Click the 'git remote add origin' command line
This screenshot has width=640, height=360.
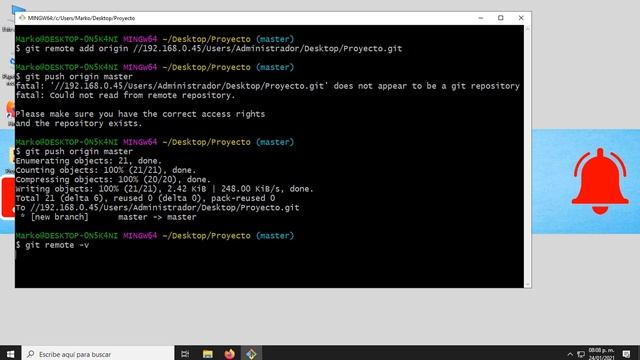(x=209, y=49)
